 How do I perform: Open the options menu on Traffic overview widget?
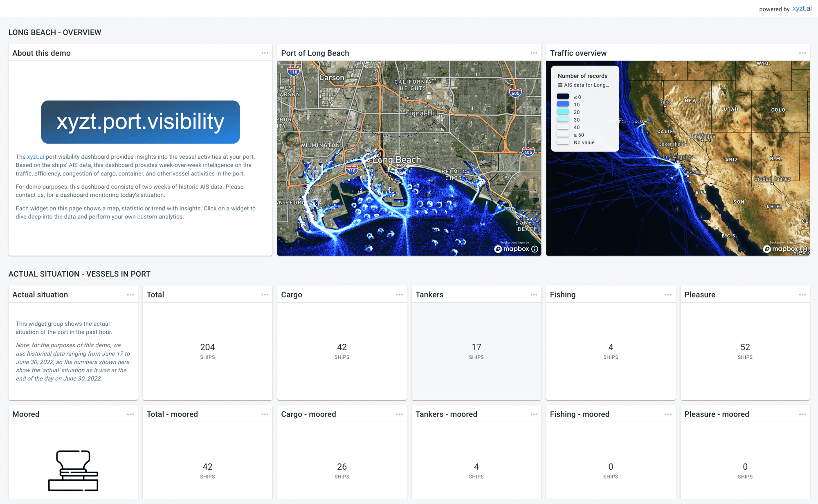point(802,53)
